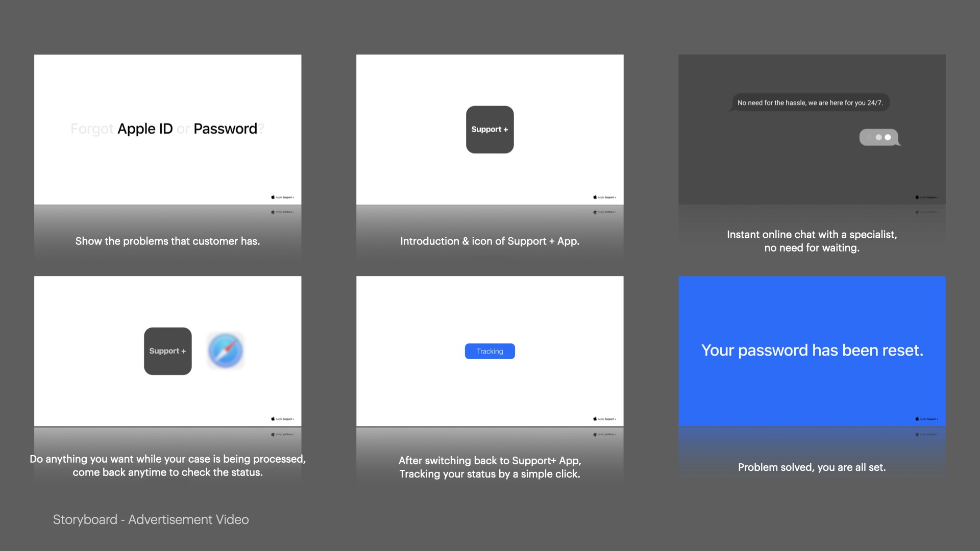This screenshot has width=980, height=551.
Task: Click the Apple Support logo in Tracking frame
Action: 604,419
